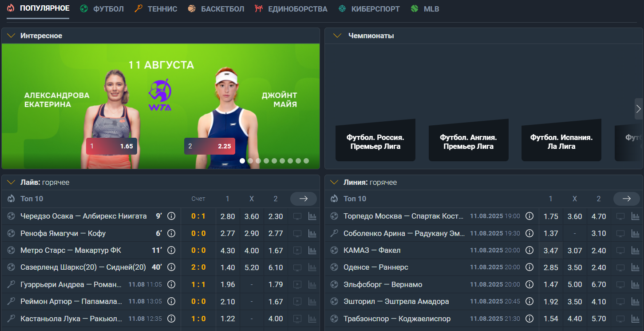Show info for Соболенко Арина match
Screen dimensions: 644x331
pos(529,233)
